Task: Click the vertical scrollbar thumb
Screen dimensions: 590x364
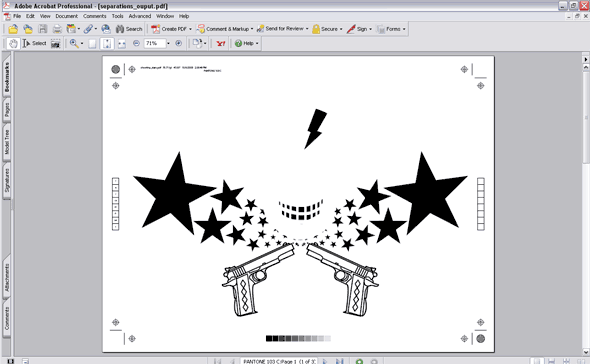Action: coord(586,117)
